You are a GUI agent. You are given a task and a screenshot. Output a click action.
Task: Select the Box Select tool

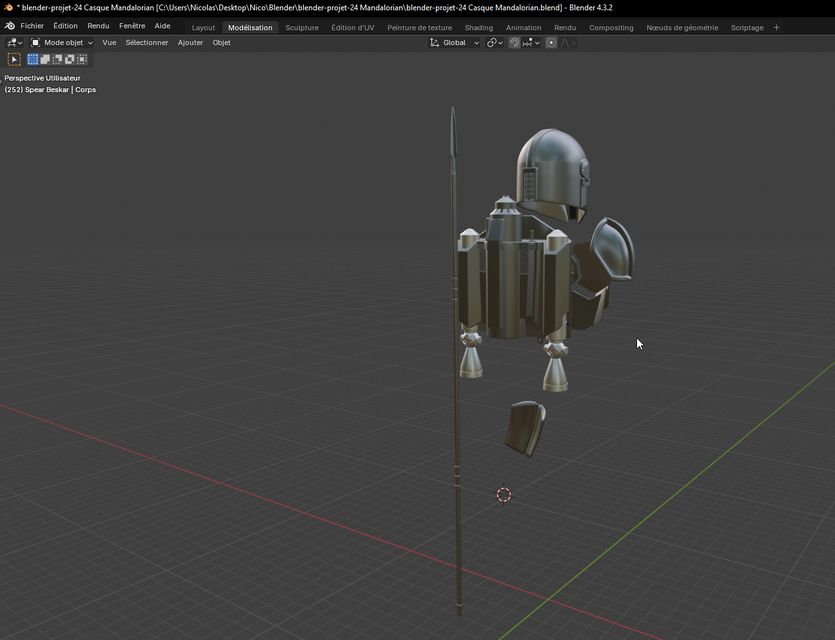[x=33, y=58]
